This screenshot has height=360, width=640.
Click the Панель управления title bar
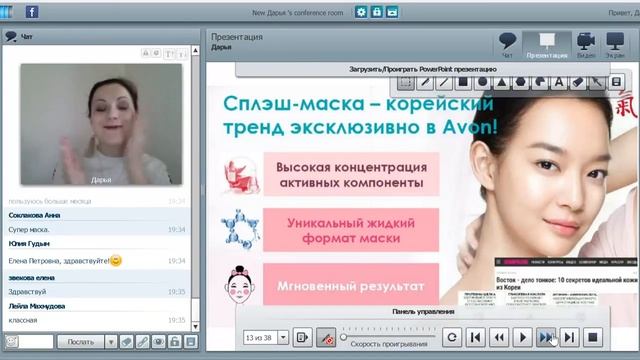pos(423,311)
